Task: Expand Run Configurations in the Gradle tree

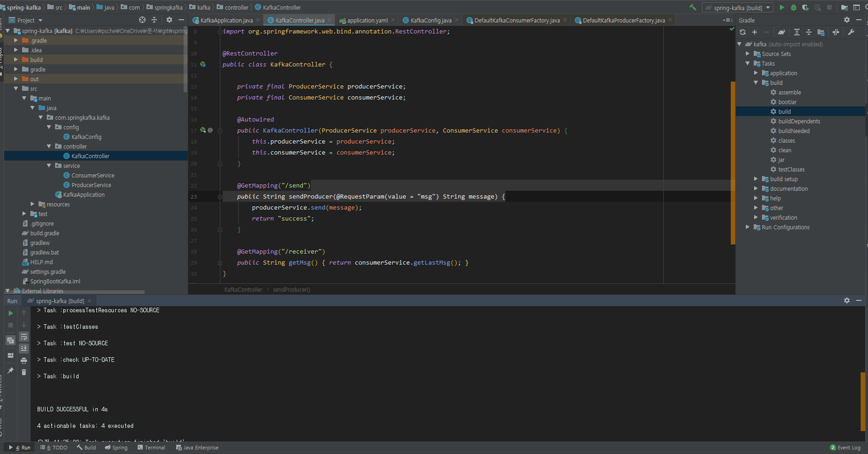Action: pyautogui.click(x=748, y=227)
